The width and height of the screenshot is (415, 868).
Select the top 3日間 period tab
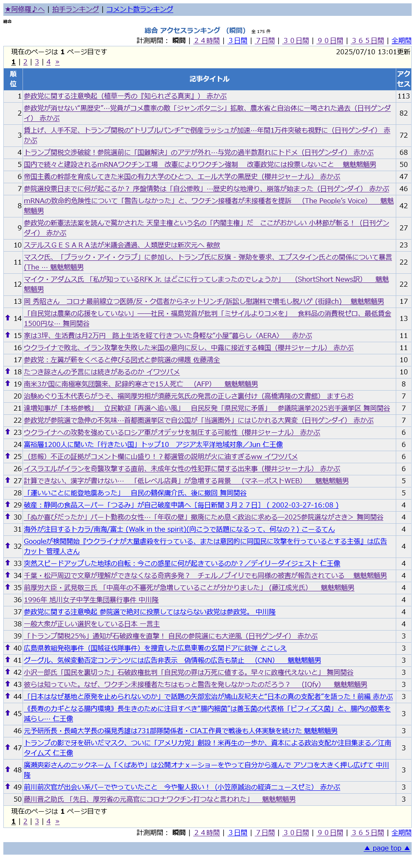tap(238, 40)
